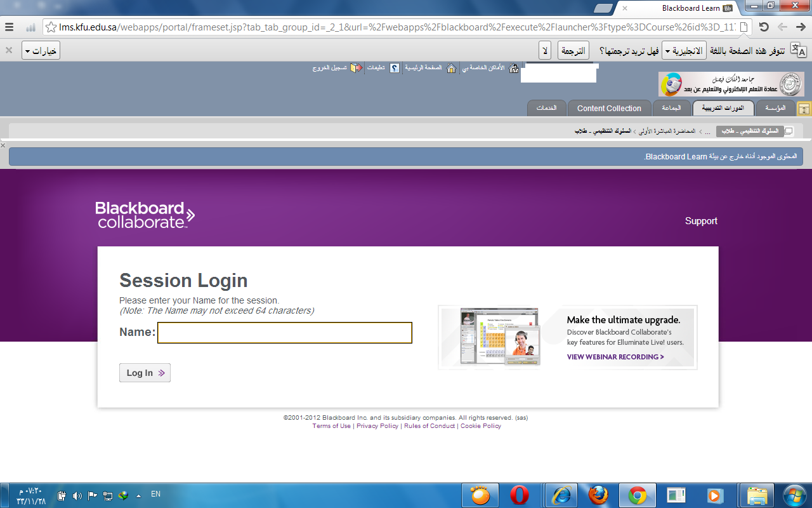The width and height of the screenshot is (812, 508).
Task: Click the translate icon in the info bar
Action: (798, 51)
